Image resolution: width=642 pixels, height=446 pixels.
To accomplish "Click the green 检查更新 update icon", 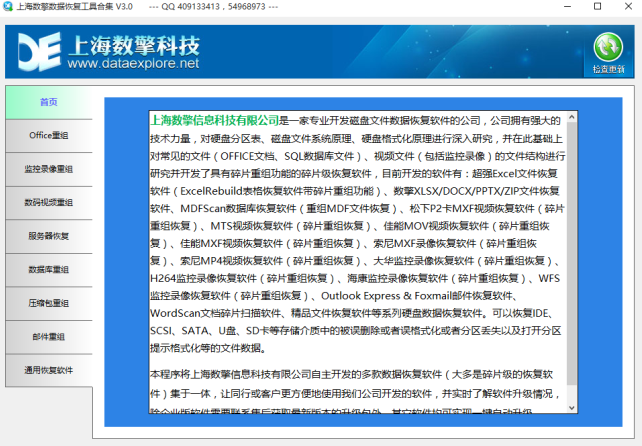I will 608,47.
